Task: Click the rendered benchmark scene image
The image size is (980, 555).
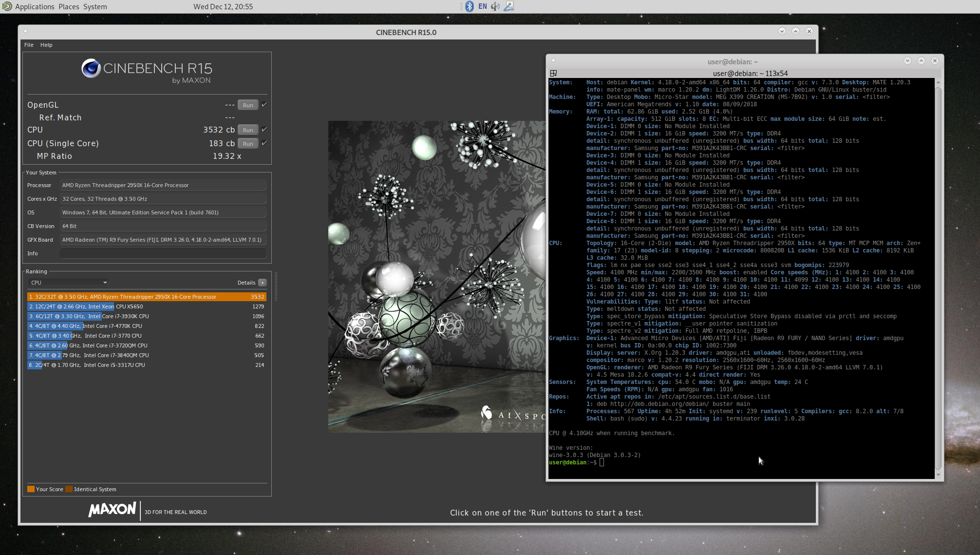Action: coord(436,276)
